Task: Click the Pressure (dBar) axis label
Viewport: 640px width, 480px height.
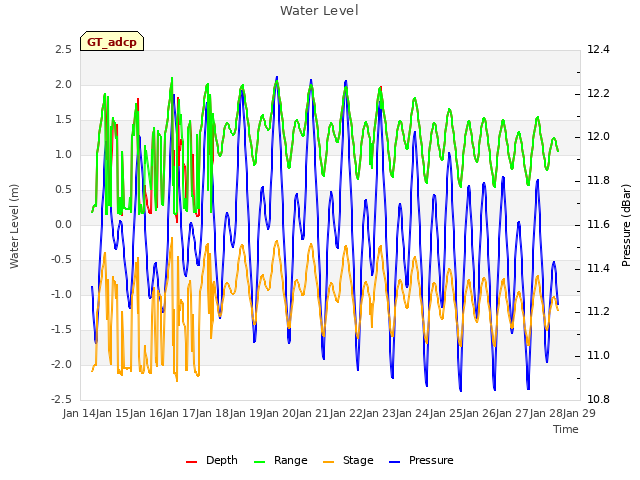Action: 626,225
